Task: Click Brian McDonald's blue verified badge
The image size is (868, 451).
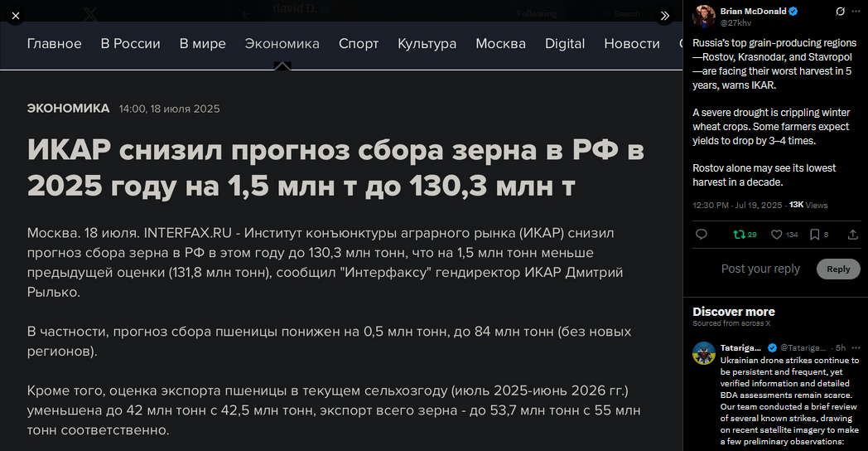Action: point(793,11)
